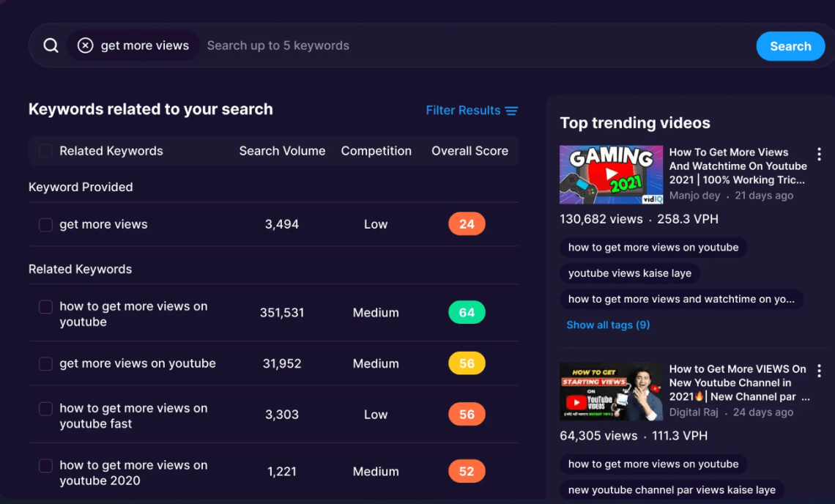Check the 'get more views' keyword row

click(46, 224)
